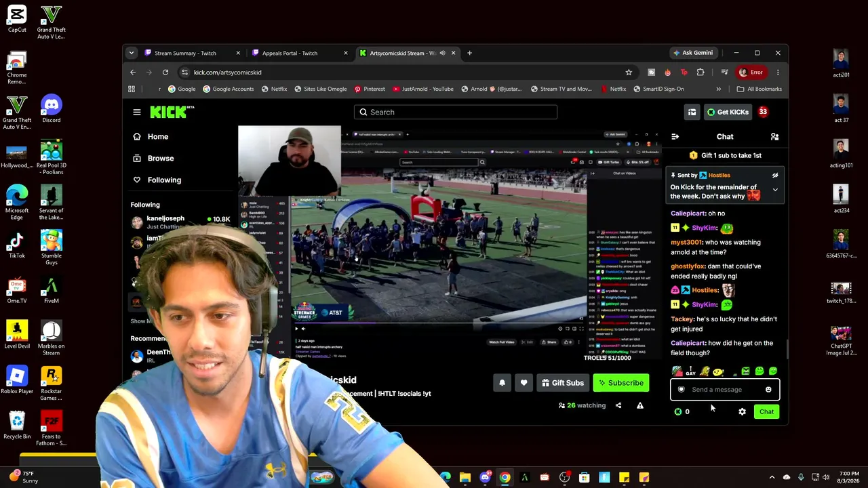Click the green Chat send button

point(766,411)
